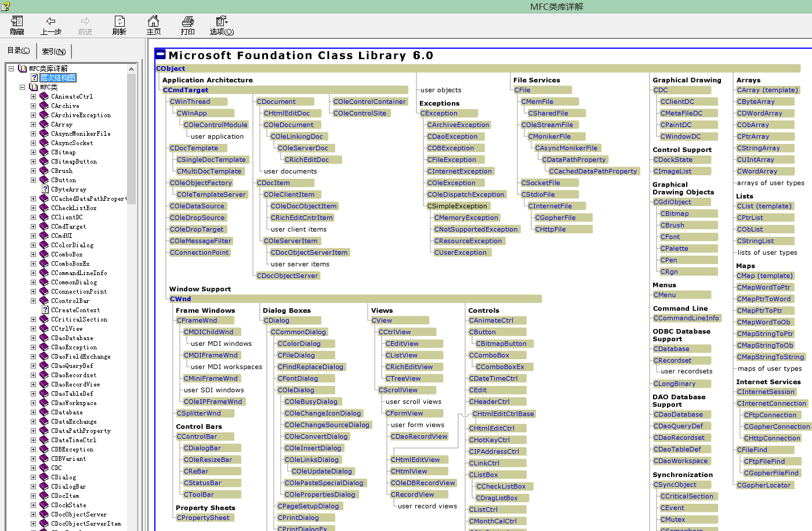This screenshot has height=531, width=812.
Task: Open the CGdiObject class link
Action: [x=672, y=202]
